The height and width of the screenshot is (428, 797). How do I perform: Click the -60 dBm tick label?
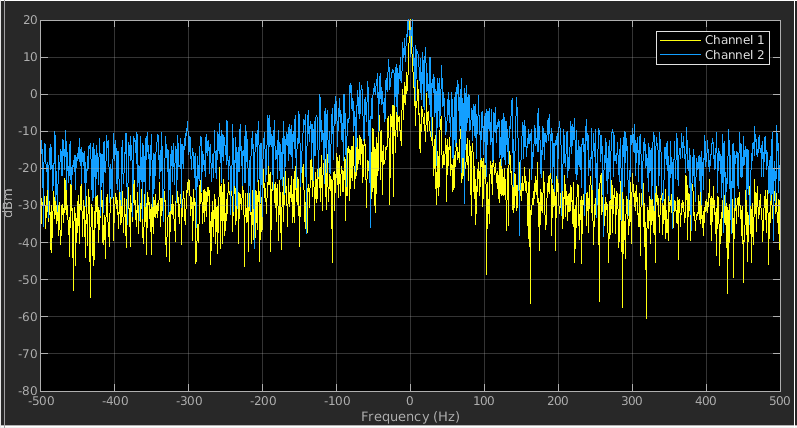(28, 316)
